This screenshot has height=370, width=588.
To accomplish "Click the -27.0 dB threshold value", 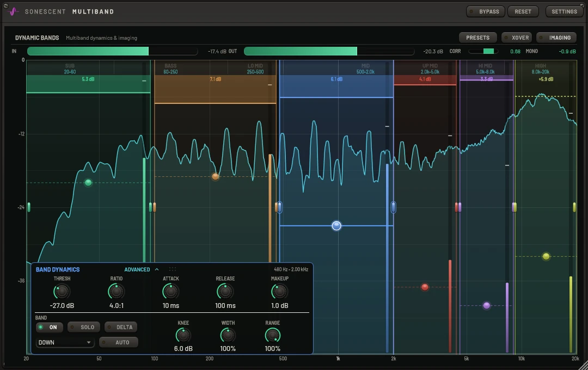I will click(62, 305).
